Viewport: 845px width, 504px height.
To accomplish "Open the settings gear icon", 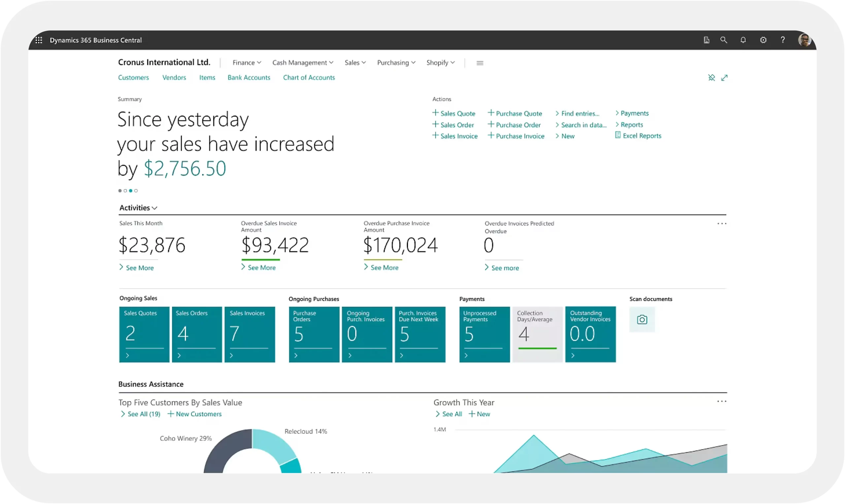I will [763, 40].
